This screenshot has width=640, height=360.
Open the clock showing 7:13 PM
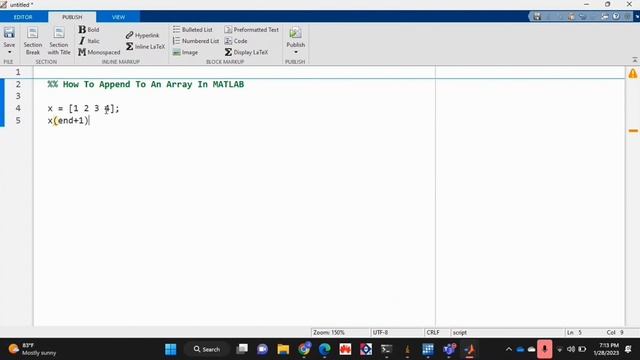[x=606, y=349]
